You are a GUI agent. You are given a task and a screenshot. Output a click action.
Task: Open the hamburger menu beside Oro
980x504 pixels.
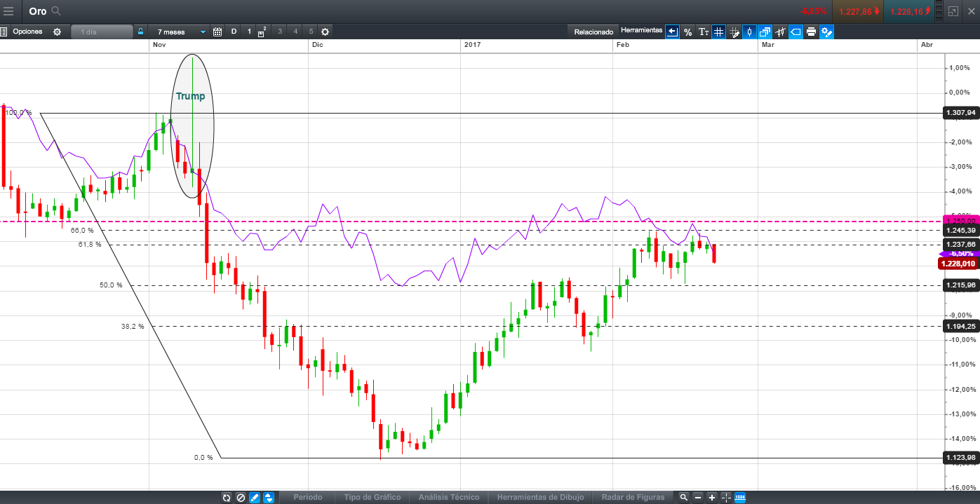pyautogui.click(x=8, y=11)
